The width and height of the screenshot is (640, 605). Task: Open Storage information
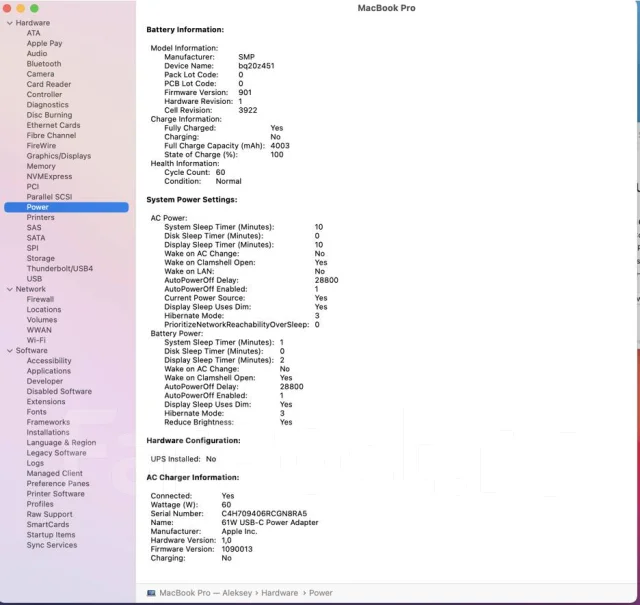(40, 258)
